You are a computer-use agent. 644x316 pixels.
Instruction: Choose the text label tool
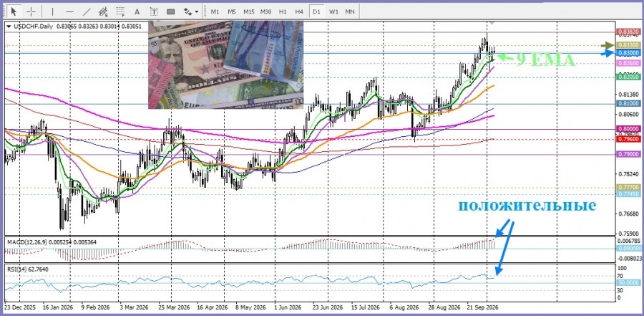pyautogui.click(x=154, y=11)
